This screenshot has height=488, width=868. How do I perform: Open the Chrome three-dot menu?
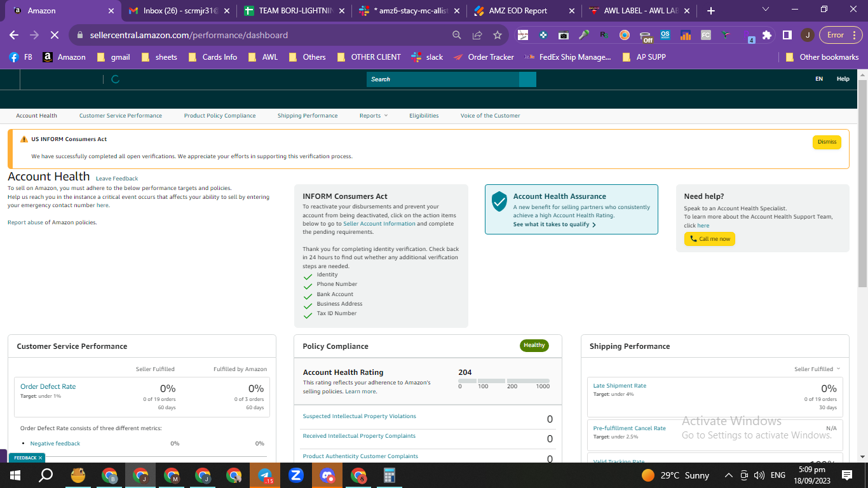[x=854, y=35]
